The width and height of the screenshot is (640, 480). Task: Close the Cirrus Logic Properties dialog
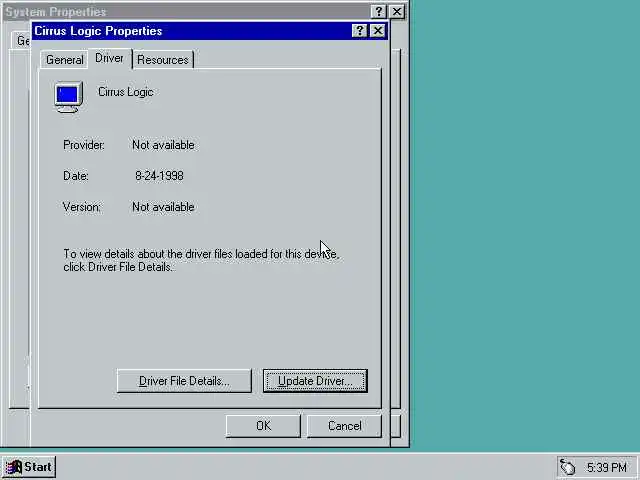[x=378, y=31]
